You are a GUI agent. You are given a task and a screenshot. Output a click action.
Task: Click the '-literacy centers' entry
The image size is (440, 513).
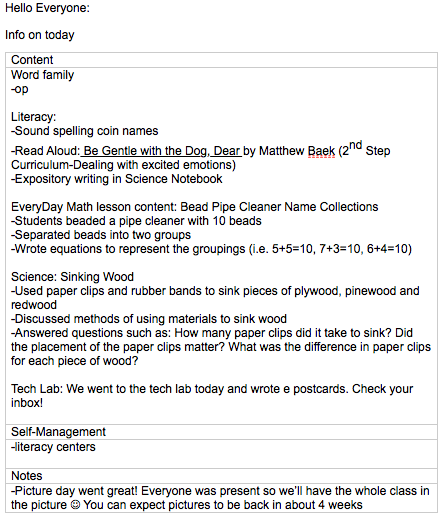[53, 447]
